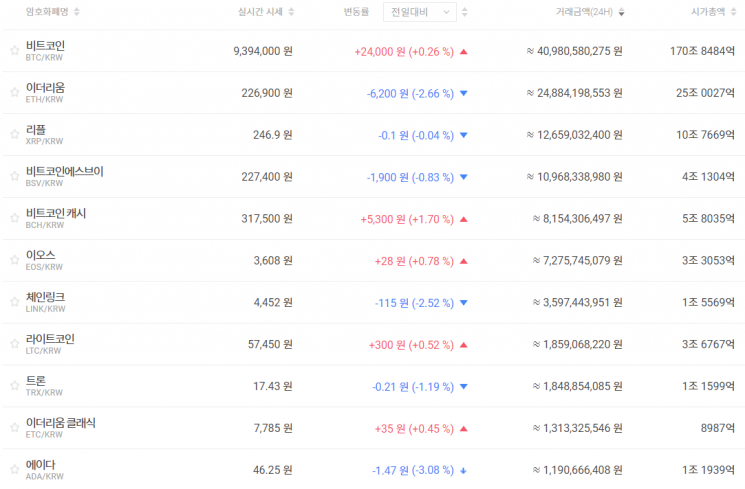This screenshot has width=745, height=489.
Task: Open the 이오스 coin name
Action: 40,255
